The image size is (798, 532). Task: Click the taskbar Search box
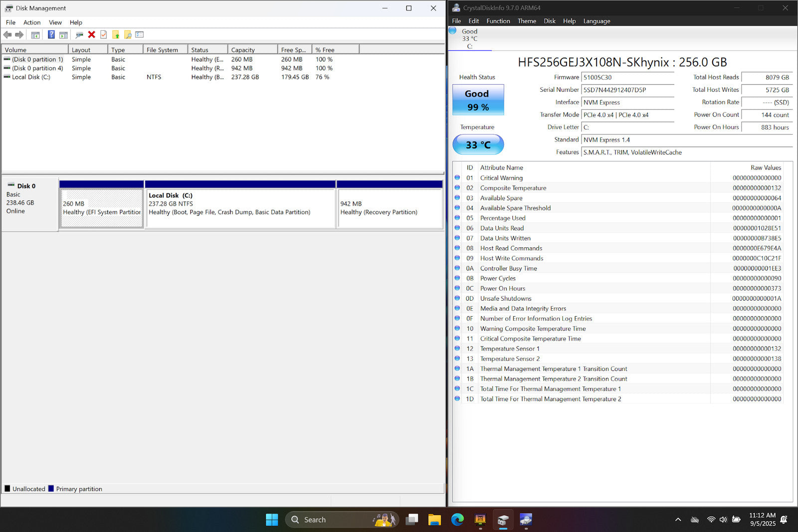(x=342, y=520)
